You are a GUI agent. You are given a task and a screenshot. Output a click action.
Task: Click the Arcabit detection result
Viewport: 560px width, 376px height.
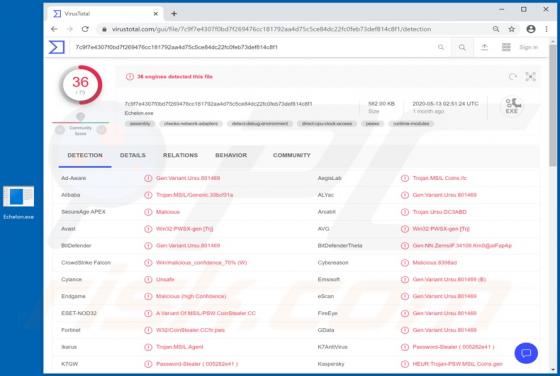coord(440,212)
